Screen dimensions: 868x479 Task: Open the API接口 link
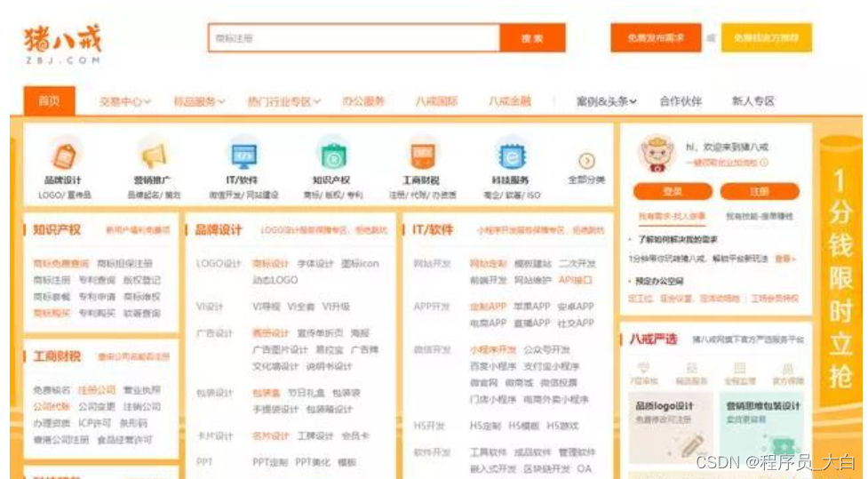[575, 280]
